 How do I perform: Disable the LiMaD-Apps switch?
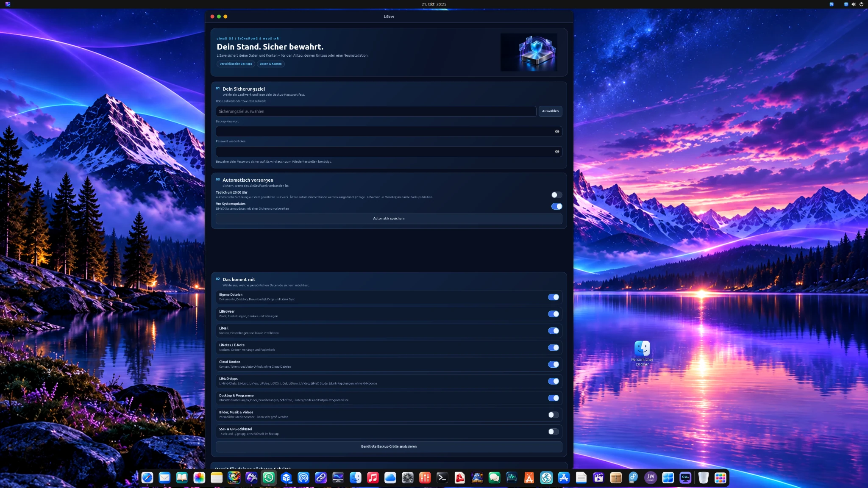[x=554, y=381]
